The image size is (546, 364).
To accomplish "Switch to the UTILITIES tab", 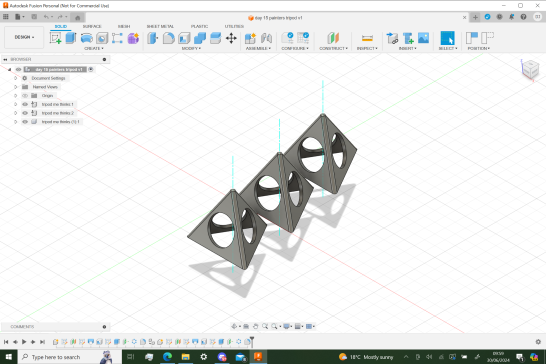I will (x=234, y=26).
